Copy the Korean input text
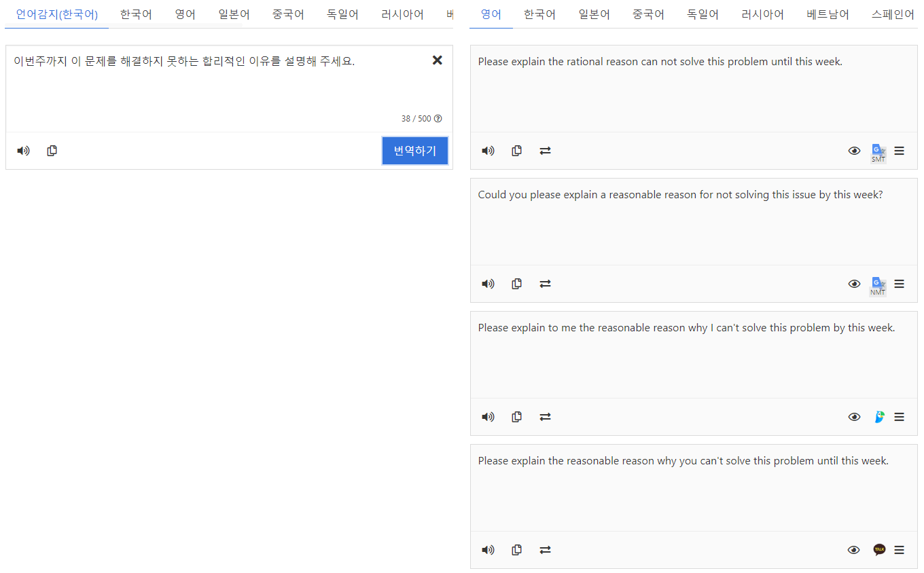 pos(52,150)
